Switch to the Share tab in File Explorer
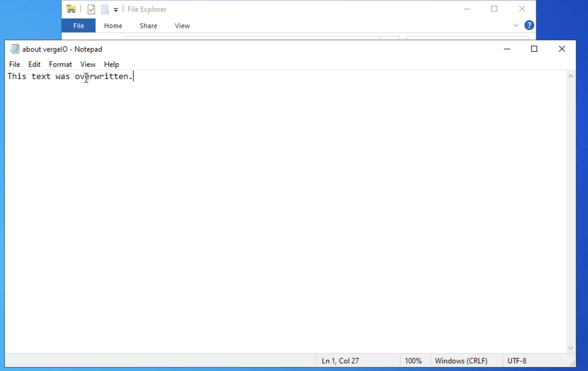Image resolution: width=588 pixels, height=371 pixels. point(148,26)
